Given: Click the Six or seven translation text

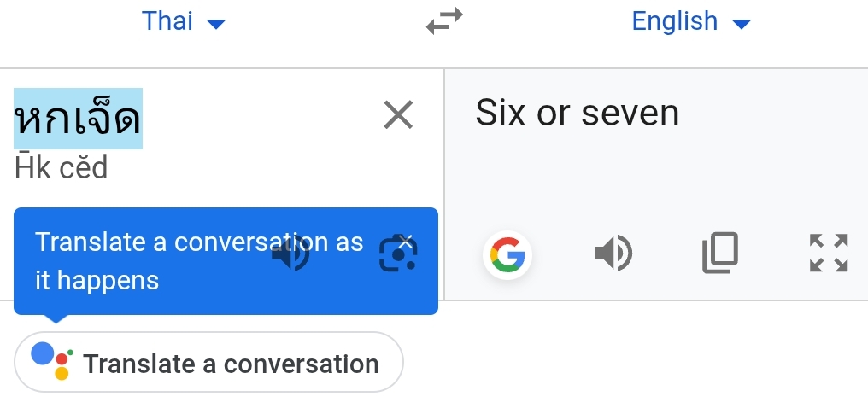Looking at the screenshot, I should point(577,114).
